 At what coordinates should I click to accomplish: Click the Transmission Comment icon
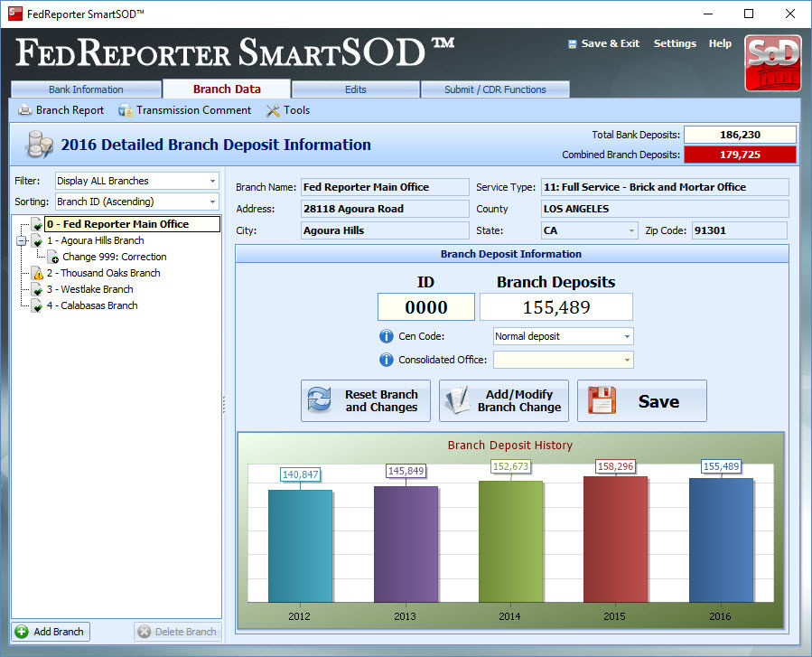(x=125, y=110)
